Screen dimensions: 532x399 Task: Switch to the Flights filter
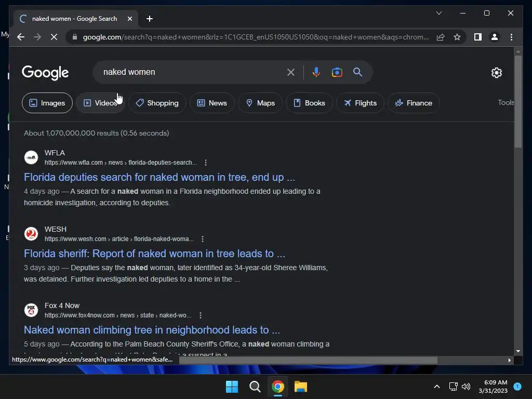click(360, 103)
